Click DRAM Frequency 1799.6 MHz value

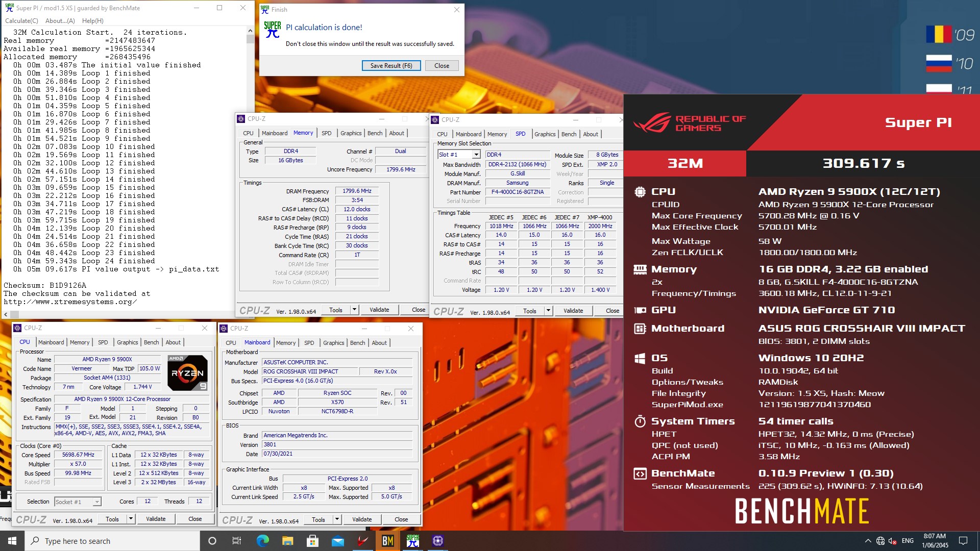tap(357, 191)
